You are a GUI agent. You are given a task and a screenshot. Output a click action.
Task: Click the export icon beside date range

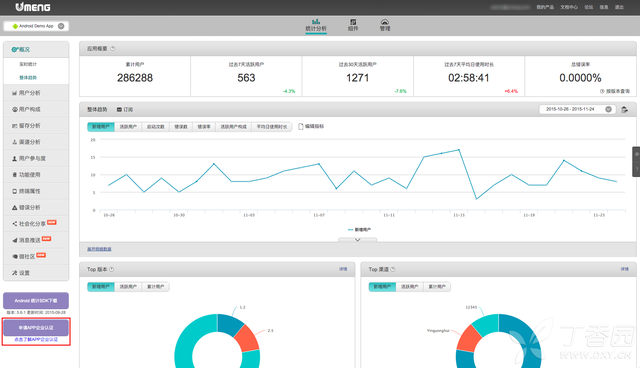[x=624, y=109]
